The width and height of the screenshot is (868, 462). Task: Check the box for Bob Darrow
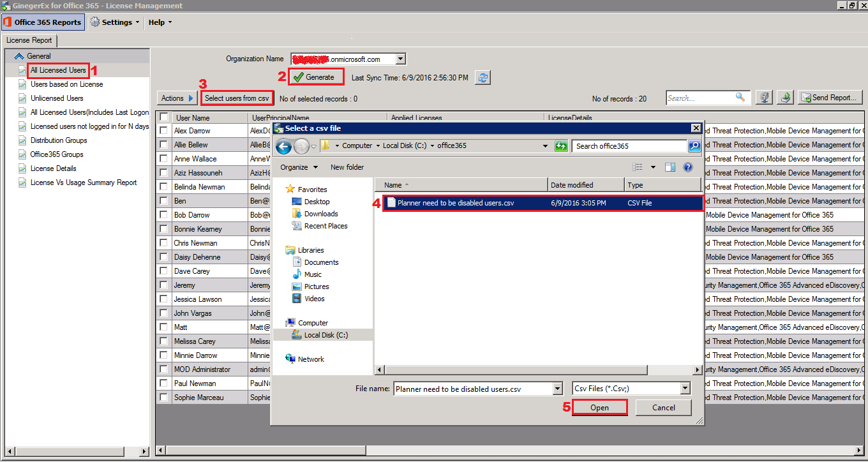click(x=164, y=215)
